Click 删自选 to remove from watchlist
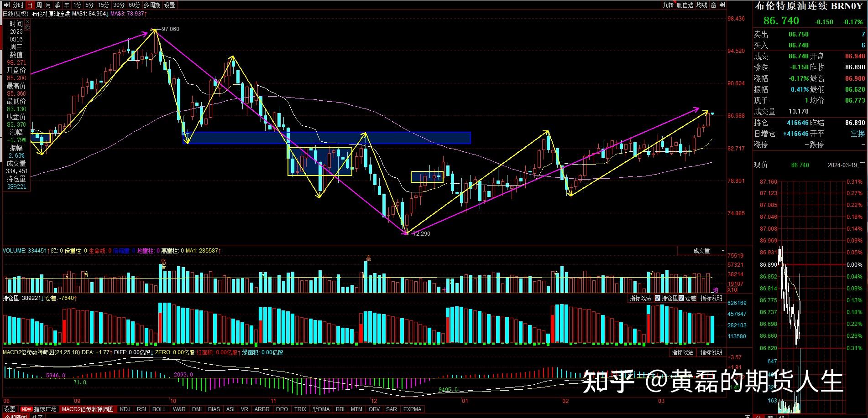This screenshot has height=418, width=868. pos(685,5)
